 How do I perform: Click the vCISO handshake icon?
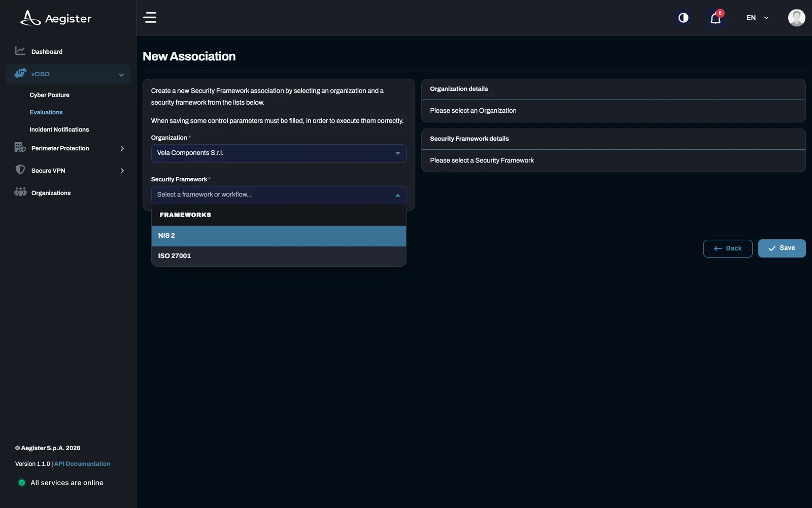pyautogui.click(x=20, y=74)
